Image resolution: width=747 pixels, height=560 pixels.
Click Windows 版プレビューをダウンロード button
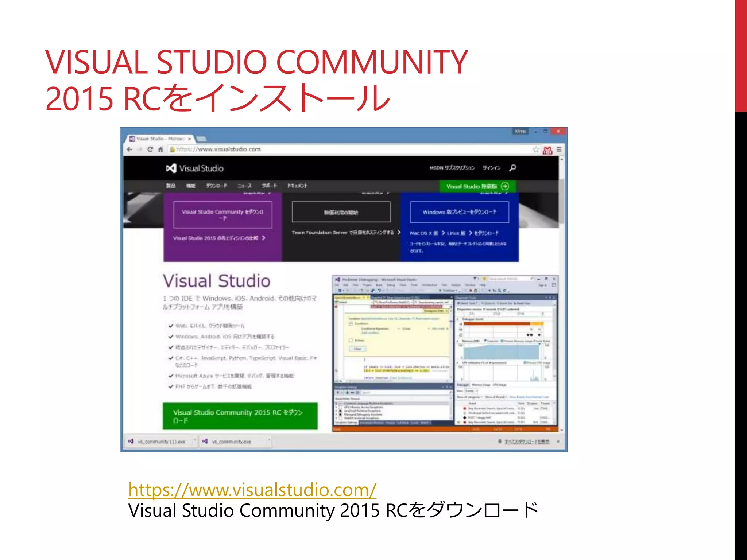459,212
